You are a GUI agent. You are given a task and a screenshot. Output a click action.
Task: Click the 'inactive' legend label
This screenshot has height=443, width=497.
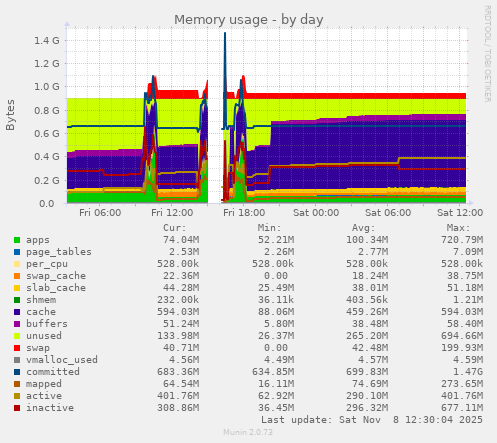50,408
